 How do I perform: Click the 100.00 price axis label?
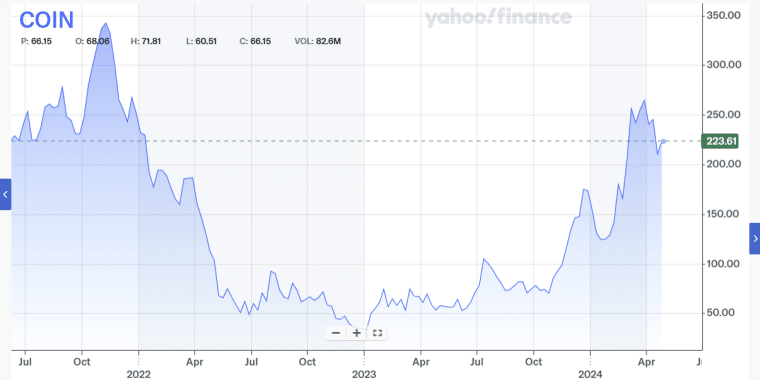click(x=724, y=264)
